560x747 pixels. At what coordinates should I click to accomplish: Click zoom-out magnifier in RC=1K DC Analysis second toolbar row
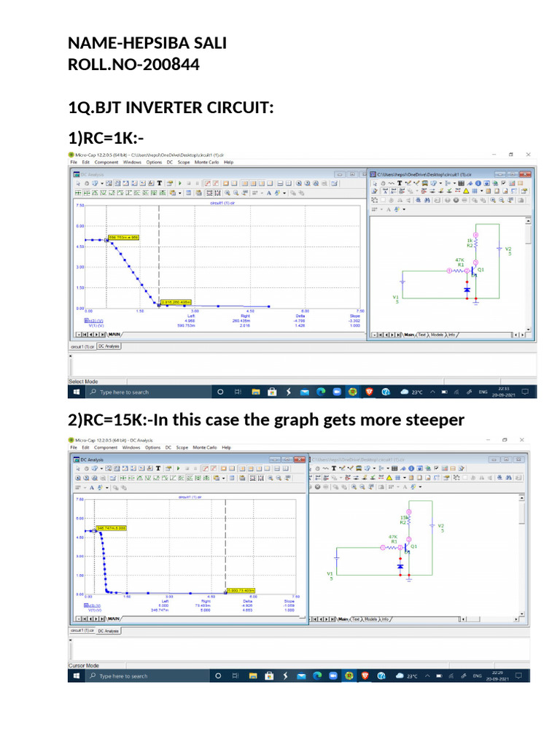point(236,193)
